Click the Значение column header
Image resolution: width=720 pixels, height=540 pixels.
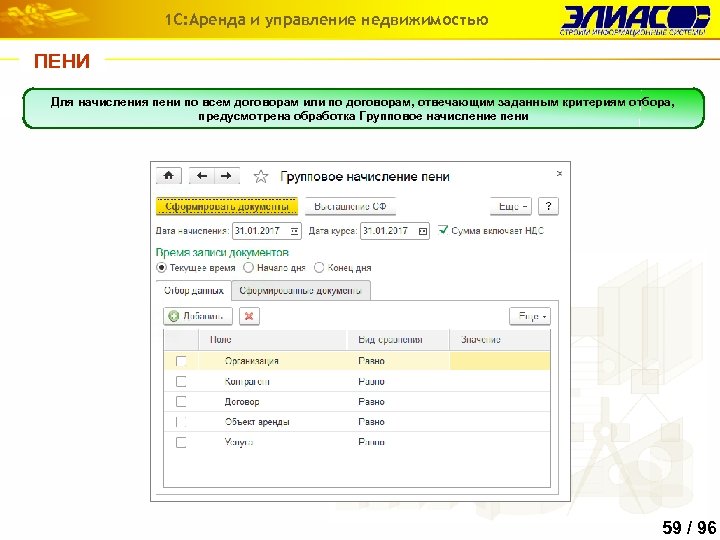click(x=500, y=340)
